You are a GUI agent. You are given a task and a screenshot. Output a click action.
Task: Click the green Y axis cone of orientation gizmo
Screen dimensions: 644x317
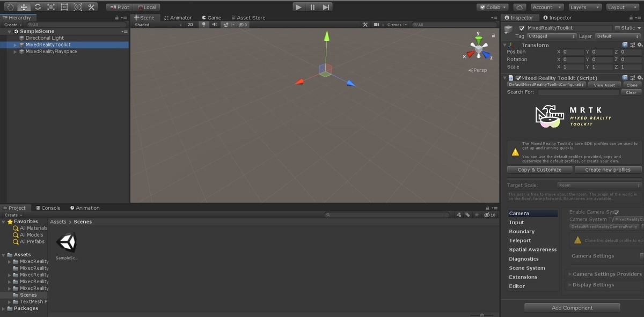[x=478, y=39]
